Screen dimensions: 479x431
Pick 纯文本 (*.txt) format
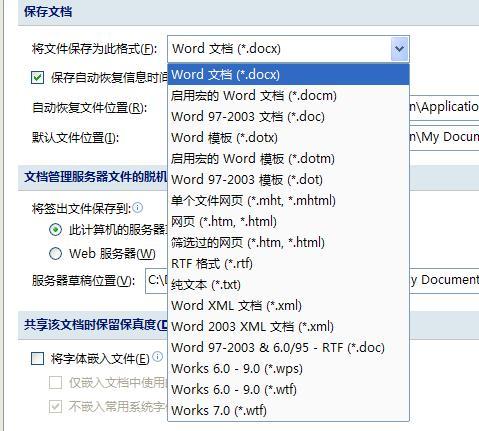pyautogui.click(x=288, y=285)
